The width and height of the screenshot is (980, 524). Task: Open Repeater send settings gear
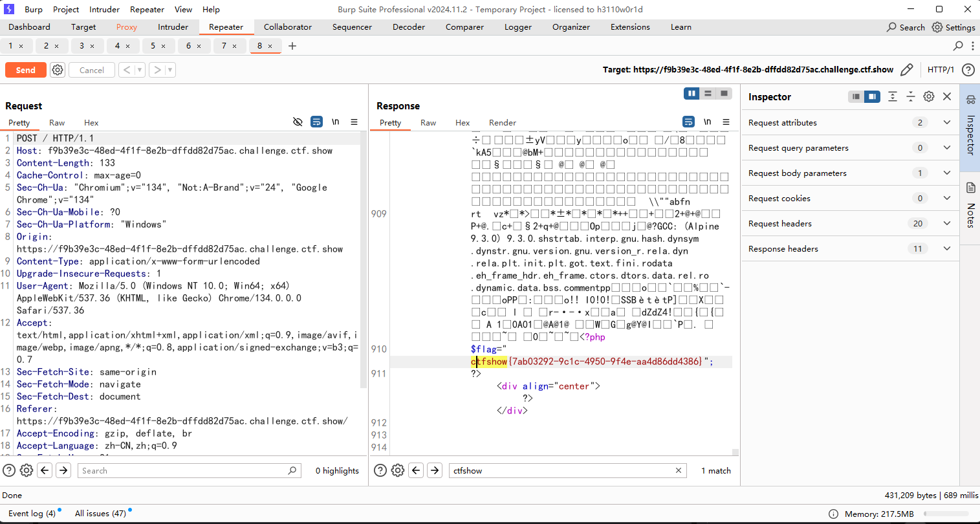(58, 70)
